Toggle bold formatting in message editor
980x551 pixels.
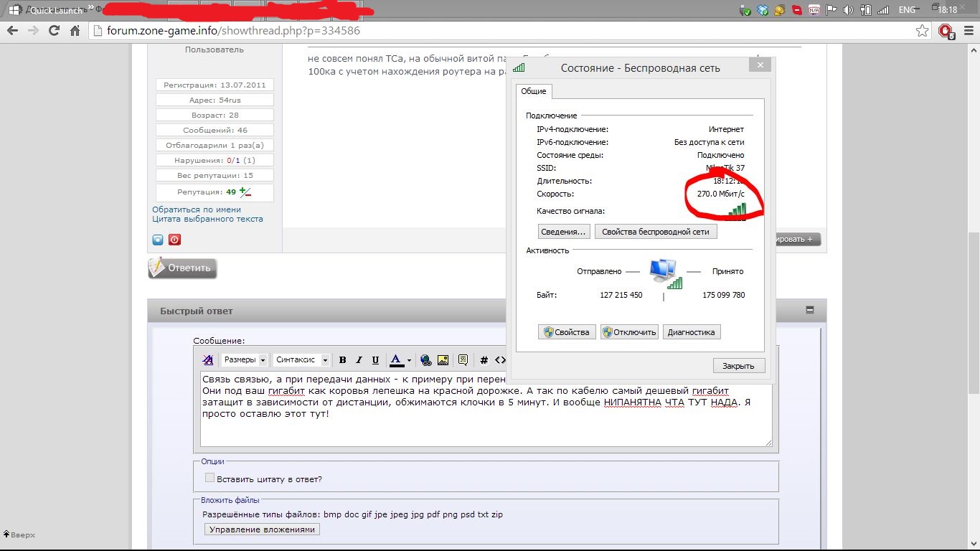(343, 360)
